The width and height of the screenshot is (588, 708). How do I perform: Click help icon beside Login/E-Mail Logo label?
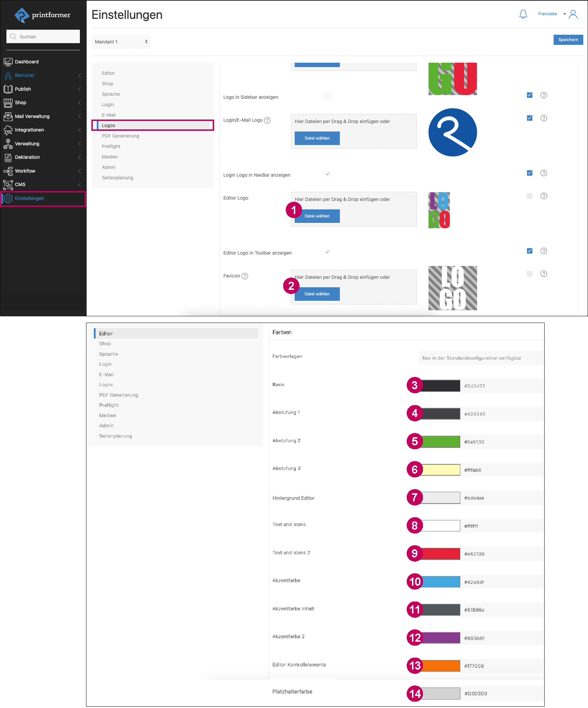pos(267,120)
